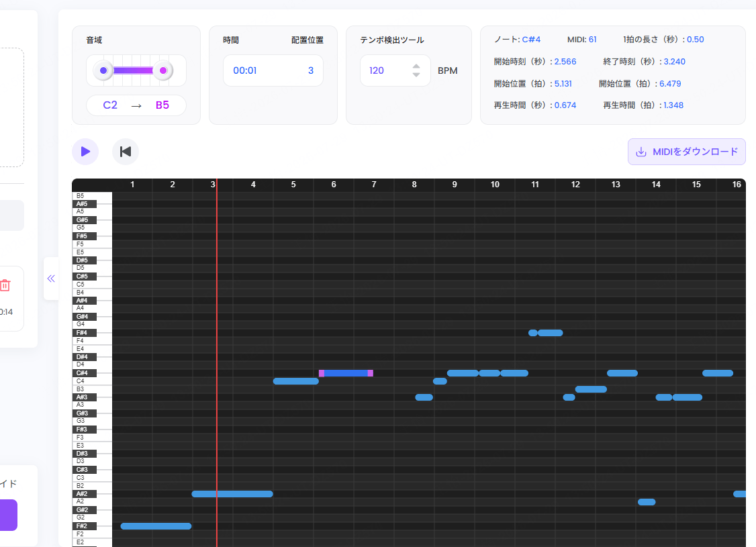Click the right handle of selected C#4 note

tap(371, 373)
